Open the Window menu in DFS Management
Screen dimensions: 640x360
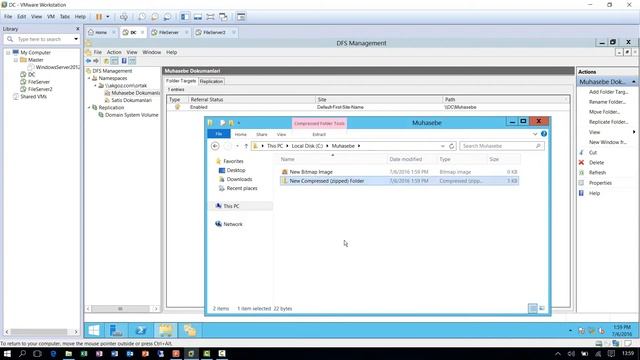coord(151,52)
